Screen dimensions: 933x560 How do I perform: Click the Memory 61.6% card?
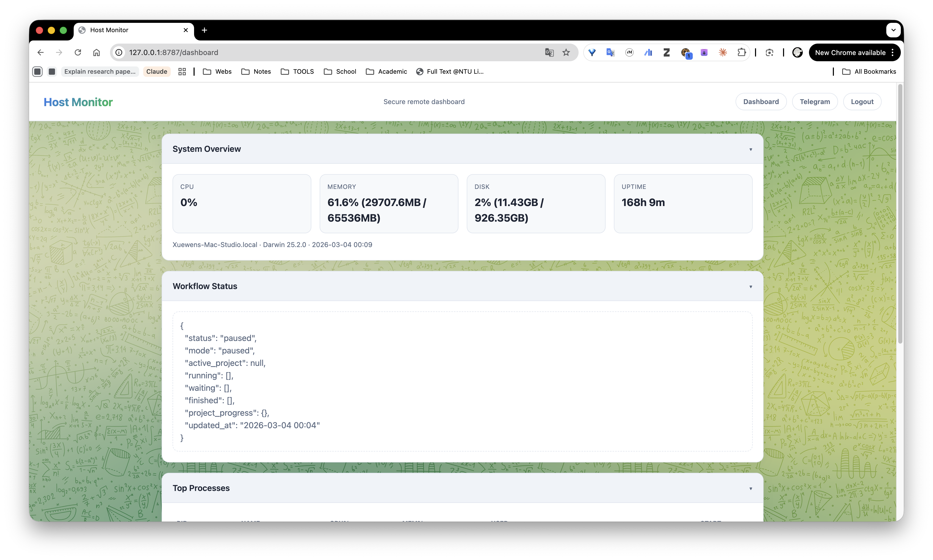[389, 204]
